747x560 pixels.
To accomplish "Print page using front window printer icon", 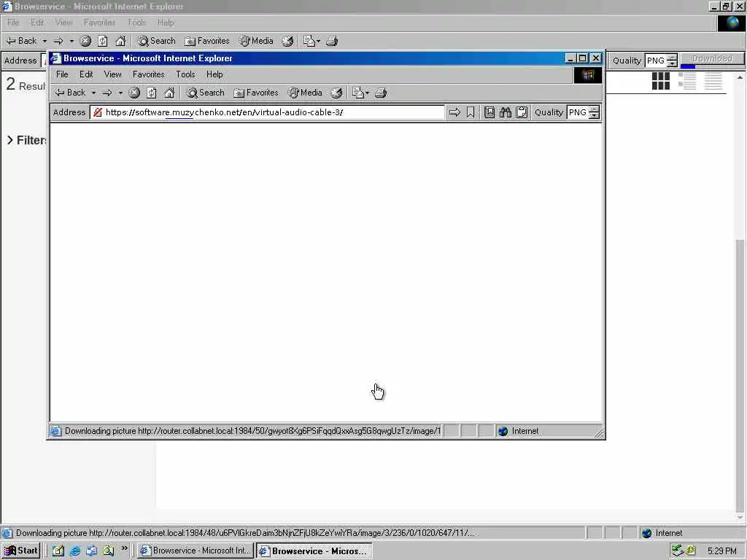I will (x=381, y=93).
